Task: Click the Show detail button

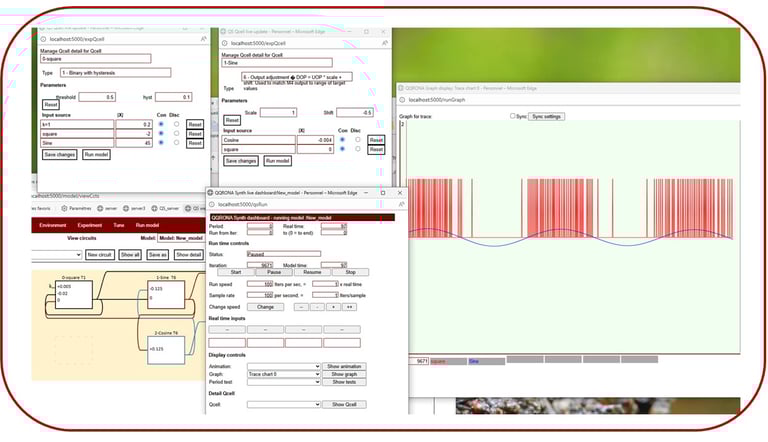Action: [x=189, y=255]
